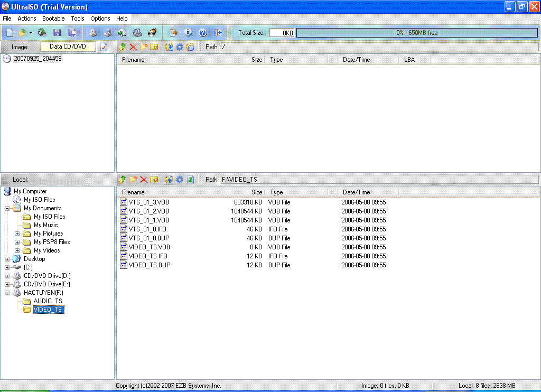Click the Total Size 0KB field
Viewport: 541px width, 392px height.
pyautogui.click(x=282, y=33)
